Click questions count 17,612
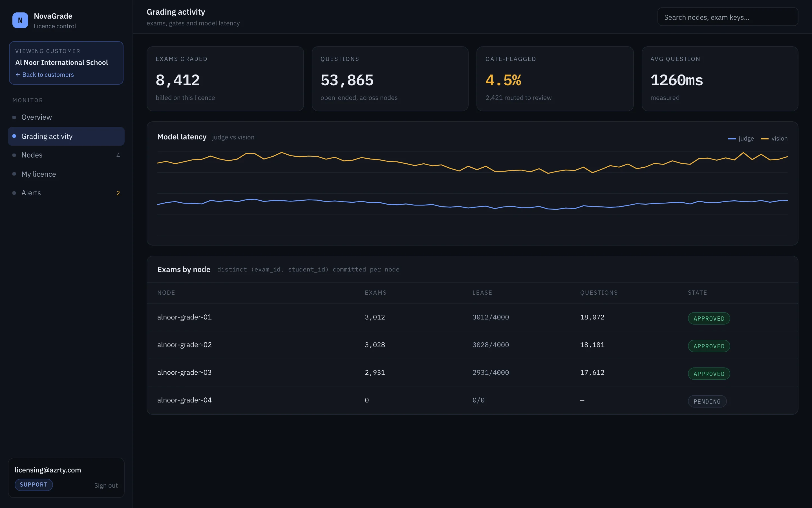The height and width of the screenshot is (508, 812). point(592,372)
